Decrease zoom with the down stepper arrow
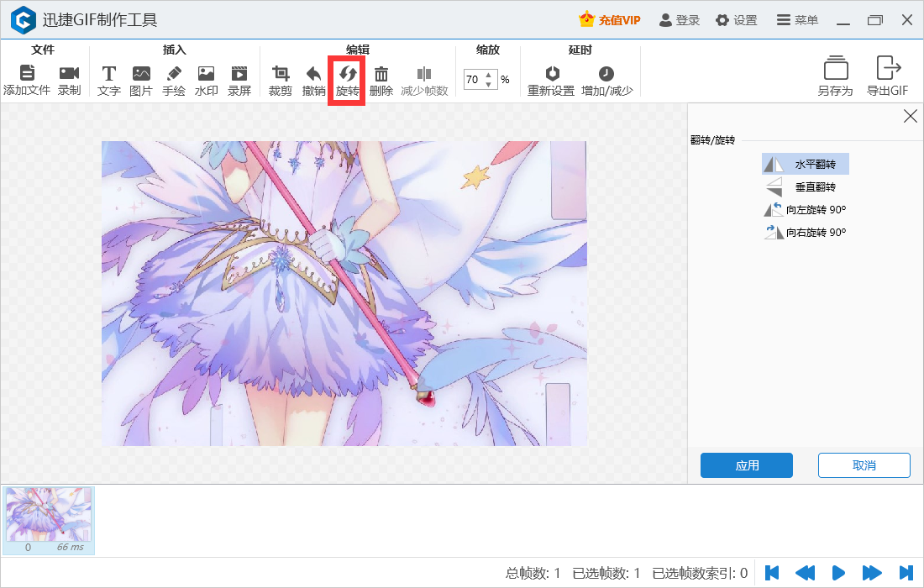This screenshot has height=588, width=924. [489, 84]
